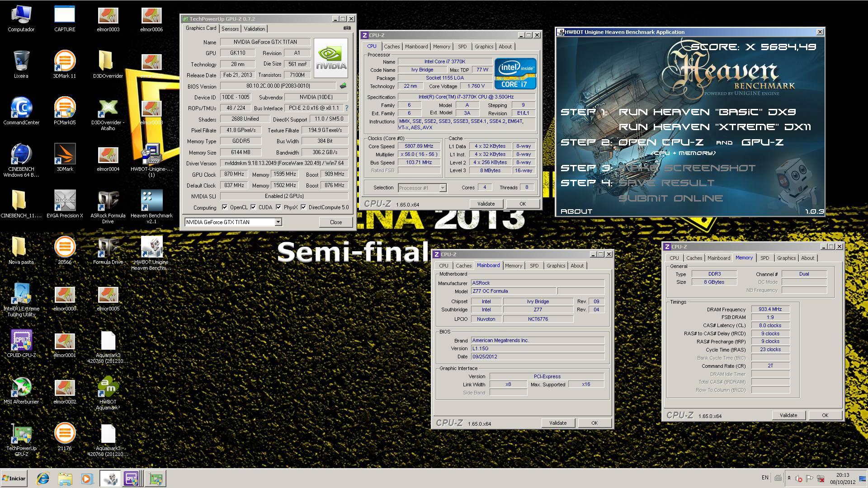Click Close button in GPU-Z
The width and height of the screenshot is (868, 488).
coord(336,222)
